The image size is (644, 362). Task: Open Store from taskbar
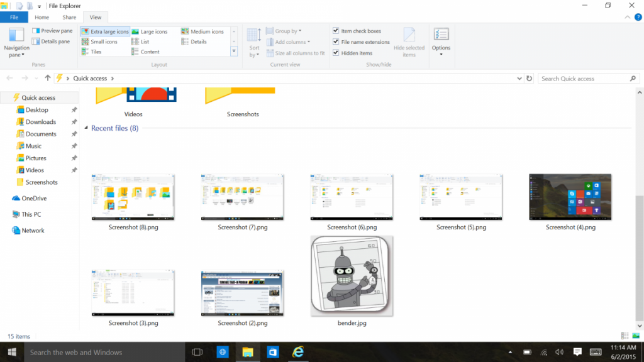(273, 352)
